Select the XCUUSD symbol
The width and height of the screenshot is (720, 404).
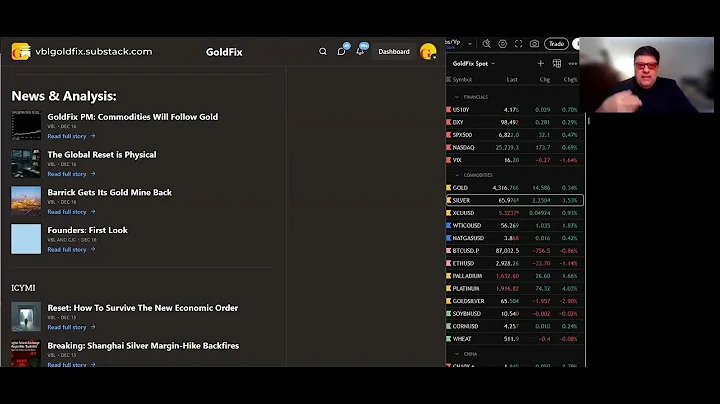(463, 213)
